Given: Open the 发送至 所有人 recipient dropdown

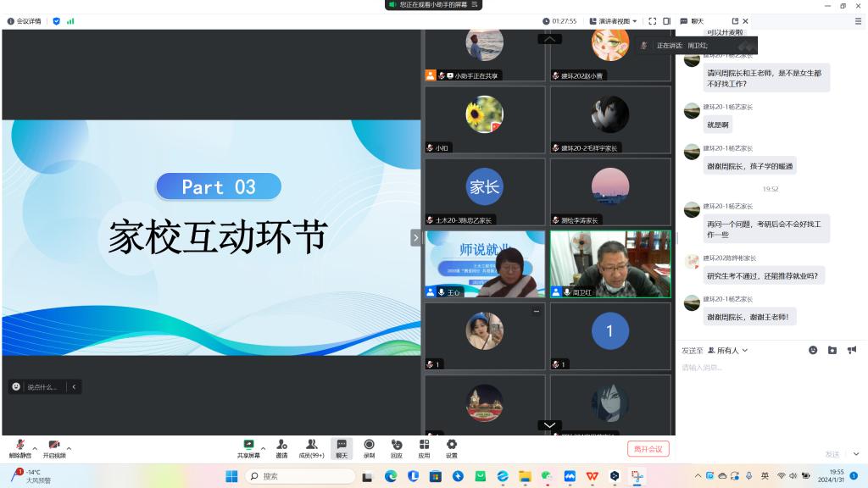Looking at the screenshot, I should click(727, 350).
